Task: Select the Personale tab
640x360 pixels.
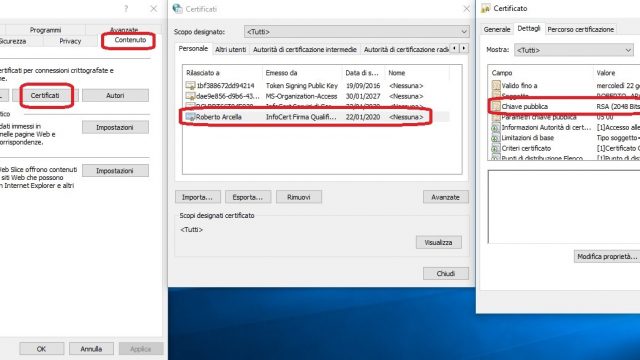Action: pyautogui.click(x=193, y=49)
